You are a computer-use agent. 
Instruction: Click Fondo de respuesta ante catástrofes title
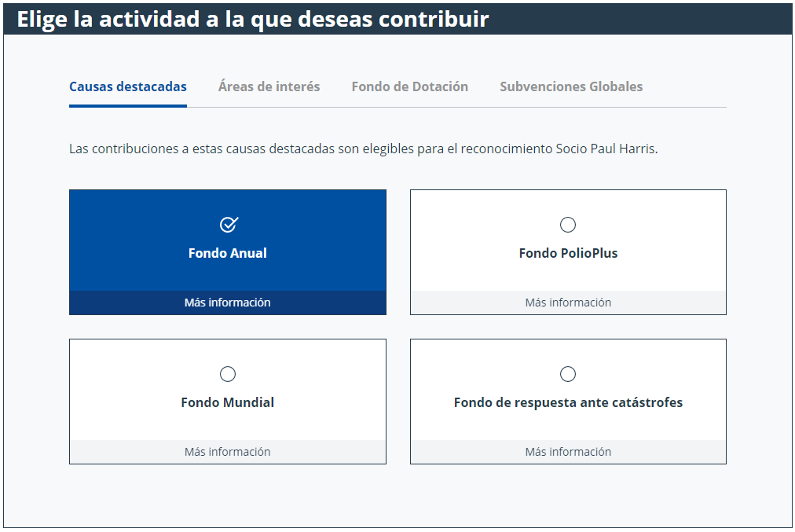click(x=568, y=402)
